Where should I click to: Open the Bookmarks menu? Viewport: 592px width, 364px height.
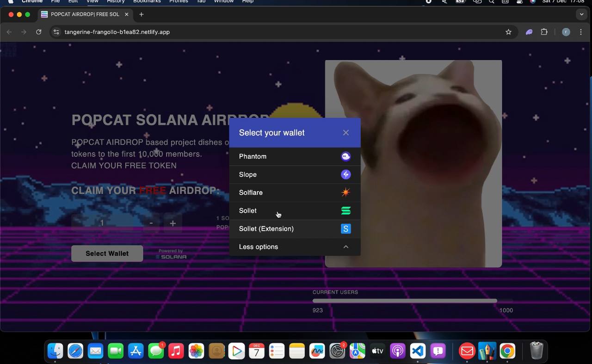click(x=147, y=1)
